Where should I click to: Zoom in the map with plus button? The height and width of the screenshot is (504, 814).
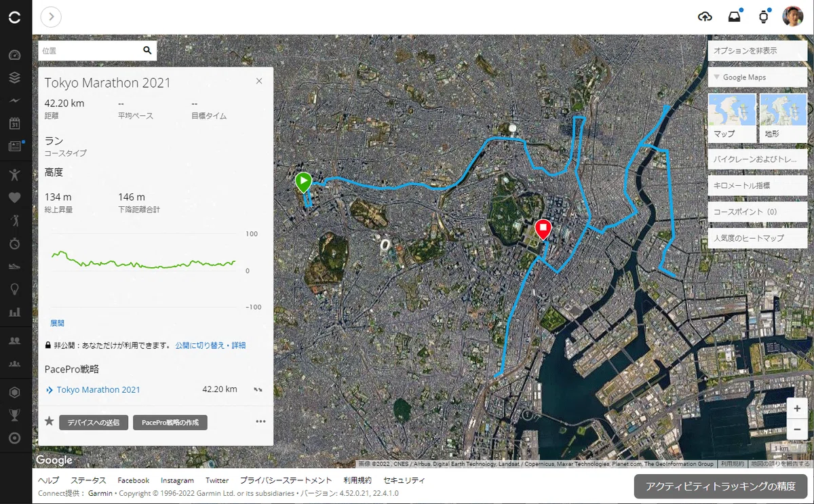pos(797,408)
